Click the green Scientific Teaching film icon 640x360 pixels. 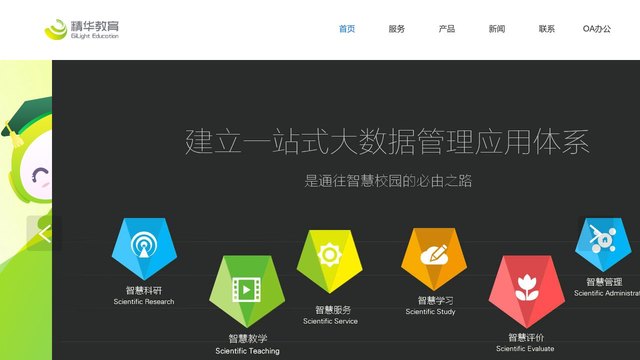click(x=247, y=291)
